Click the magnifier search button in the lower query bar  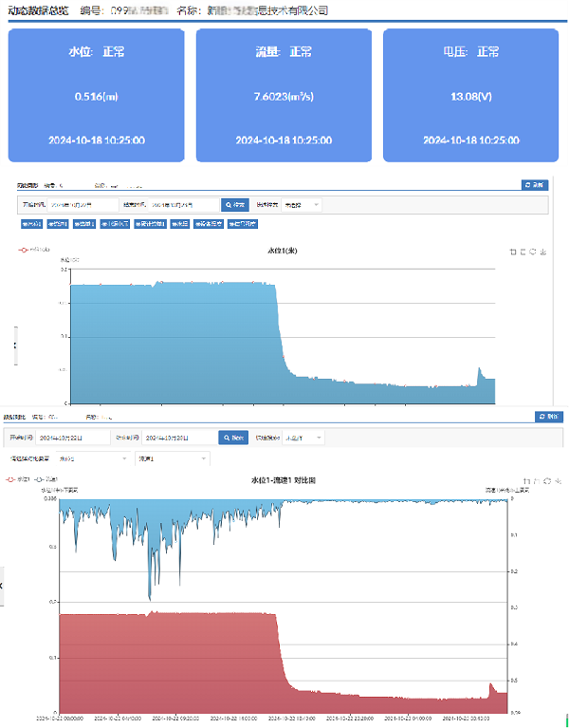point(233,438)
